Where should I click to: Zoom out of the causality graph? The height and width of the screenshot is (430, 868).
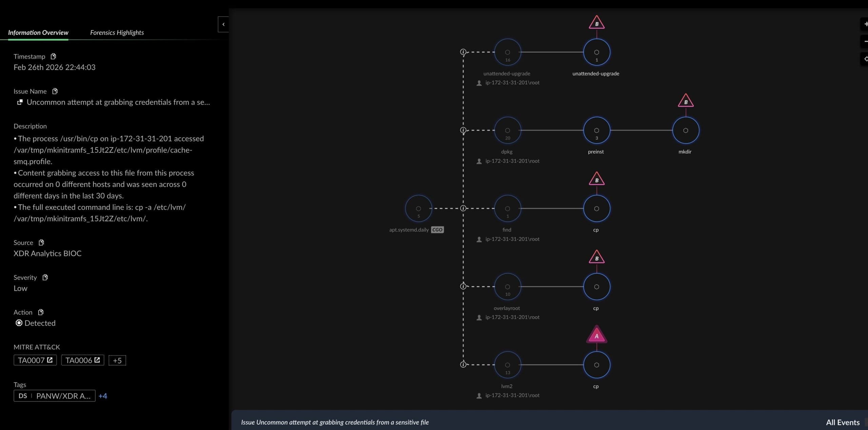point(865,41)
